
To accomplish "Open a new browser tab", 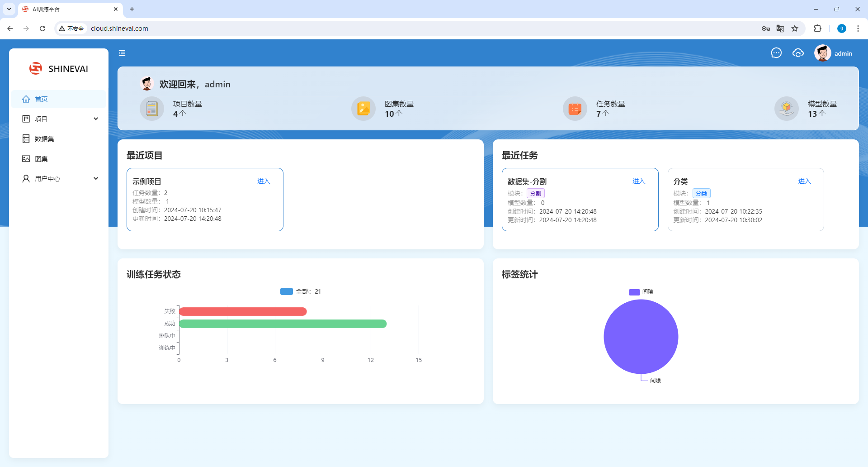I will (x=132, y=9).
